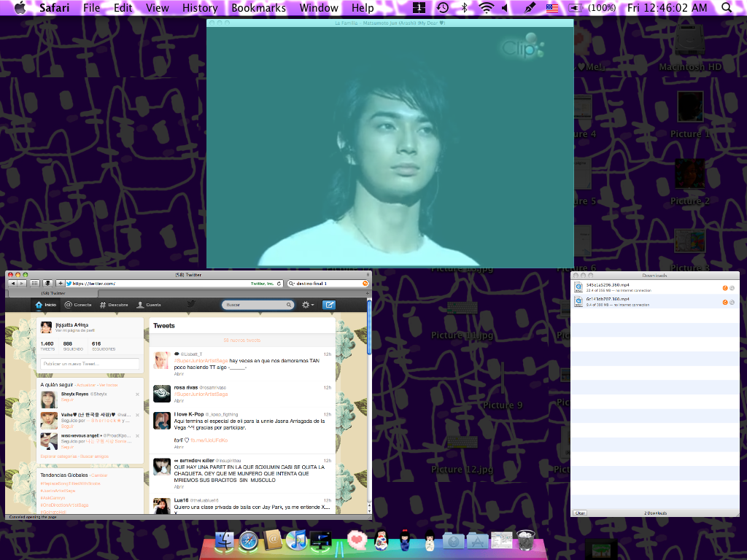The height and width of the screenshot is (560, 747).
Task: Open the History menu
Action: click(200, 7)
